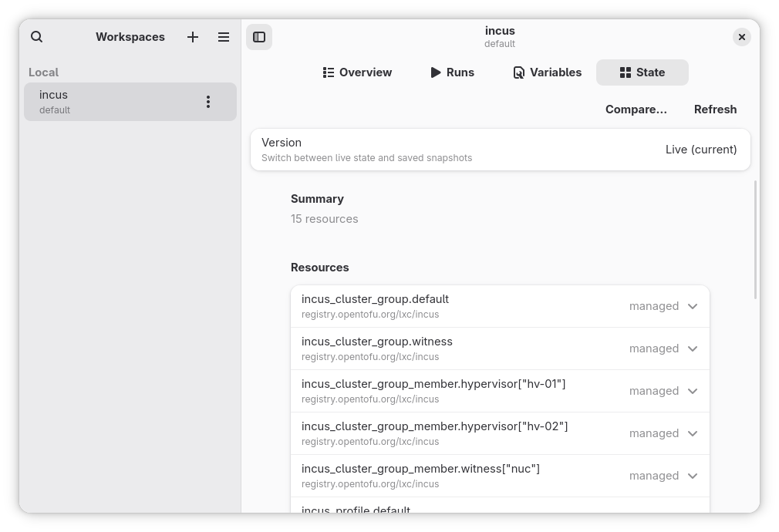The image size is (779, 532).
Task: Expand hypervisor["hv-01"] resource chevron
Action: tap(693, 392)
